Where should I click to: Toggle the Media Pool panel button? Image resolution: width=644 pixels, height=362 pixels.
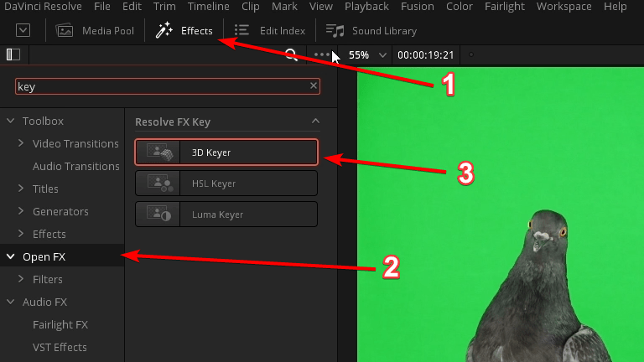point(95,31)
